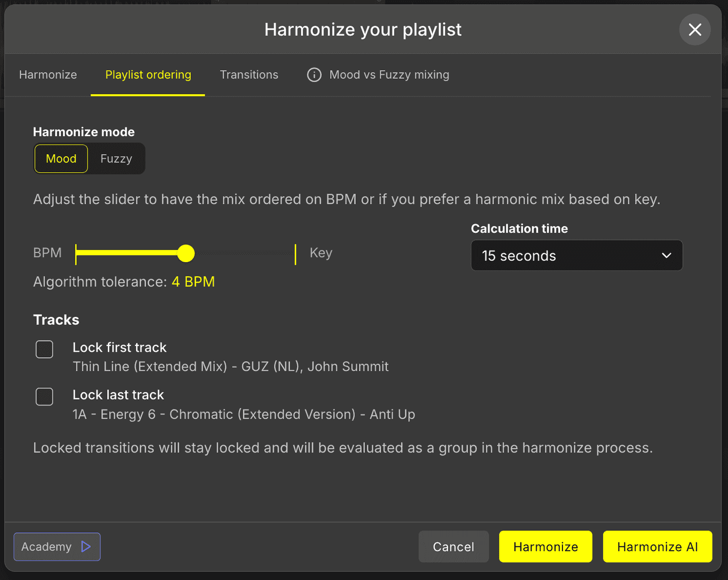Click the play arrow inside the Academy button
The height and width of the screenshot is (580, 728).
pos(86,546)
